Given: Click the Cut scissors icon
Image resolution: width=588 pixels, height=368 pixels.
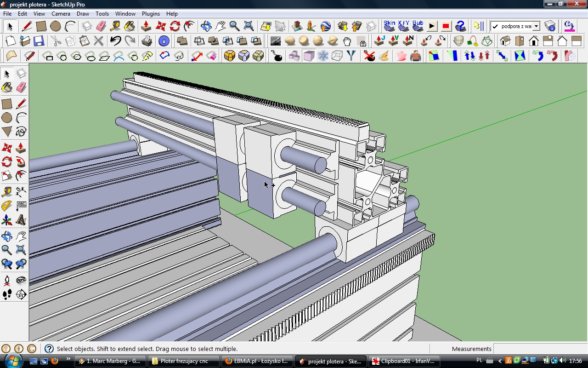Looking at the screenshot, I should pos(56,41).
